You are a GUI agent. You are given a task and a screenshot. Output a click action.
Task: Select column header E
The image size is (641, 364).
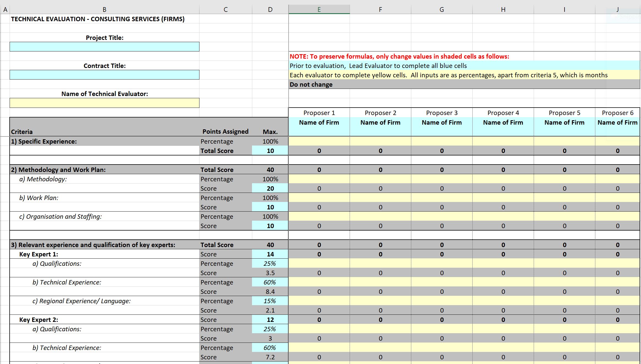(x=319, y=9)
